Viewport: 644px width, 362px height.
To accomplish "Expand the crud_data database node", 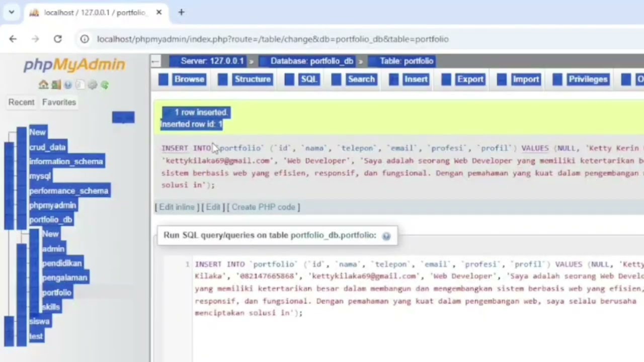I will point(10,147).
